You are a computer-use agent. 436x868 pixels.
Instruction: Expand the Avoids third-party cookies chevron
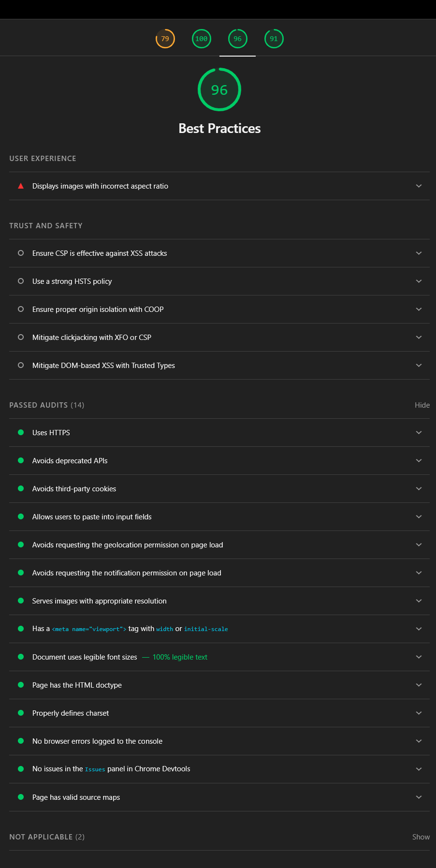pyautogui.click(x=419, y=488)
